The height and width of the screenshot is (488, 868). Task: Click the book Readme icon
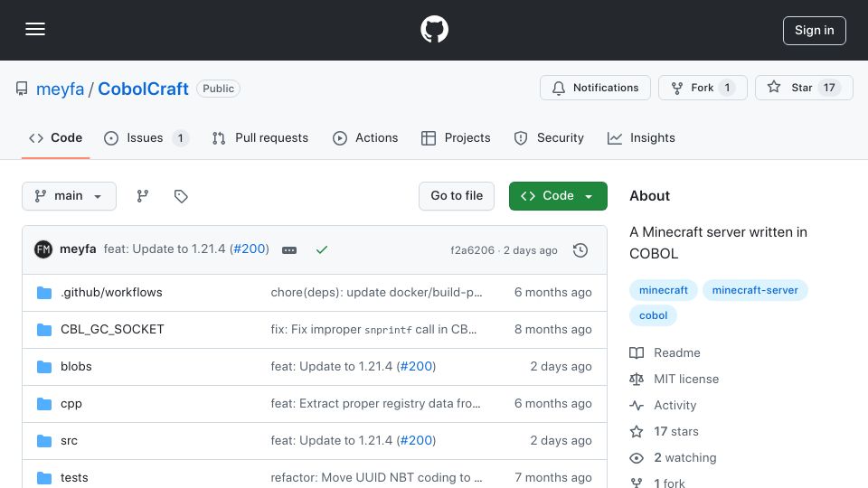[637, 353]
